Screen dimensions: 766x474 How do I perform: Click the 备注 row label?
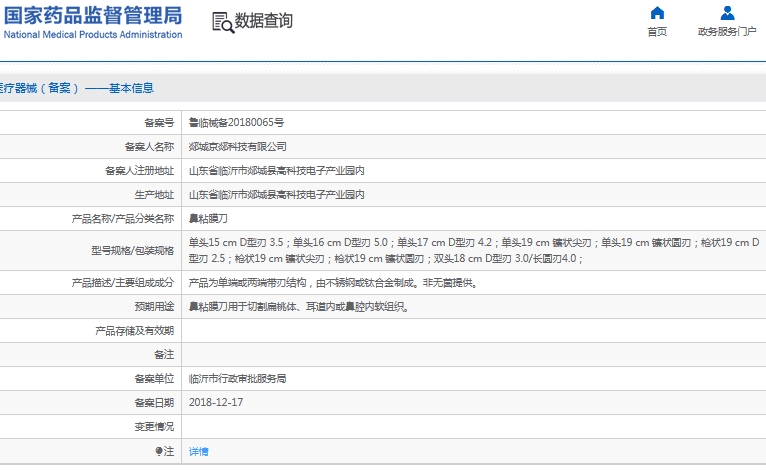pyautogui.click(x=164, y=355)
